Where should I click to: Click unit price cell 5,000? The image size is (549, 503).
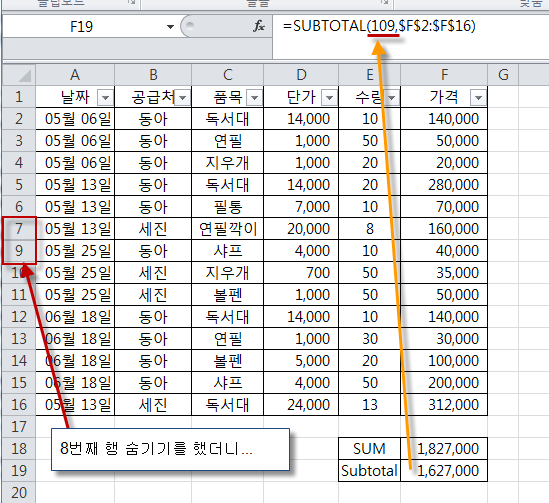301,361
